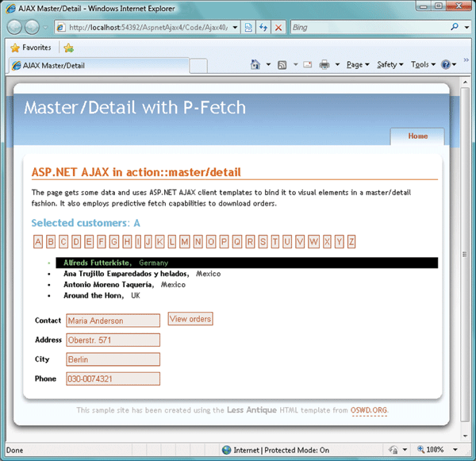
Task: Select customer letter C
Action: [x=63, y=242]
